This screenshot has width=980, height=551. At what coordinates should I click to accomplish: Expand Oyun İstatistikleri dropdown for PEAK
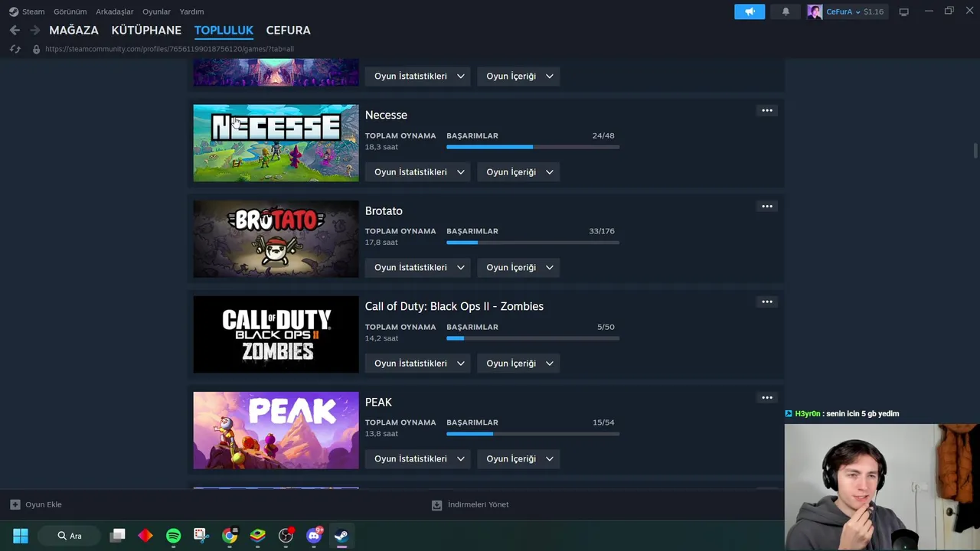click(418, 459)
